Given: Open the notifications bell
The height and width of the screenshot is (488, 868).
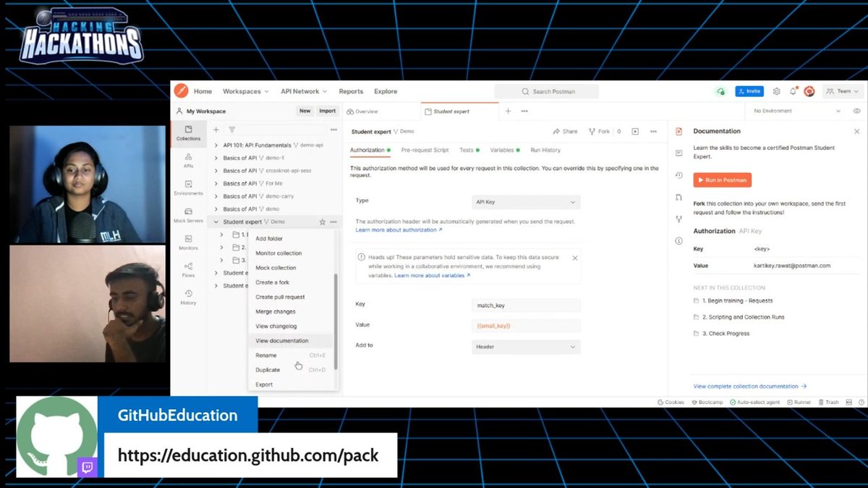Looking at the screenshot, I should 793,91.
